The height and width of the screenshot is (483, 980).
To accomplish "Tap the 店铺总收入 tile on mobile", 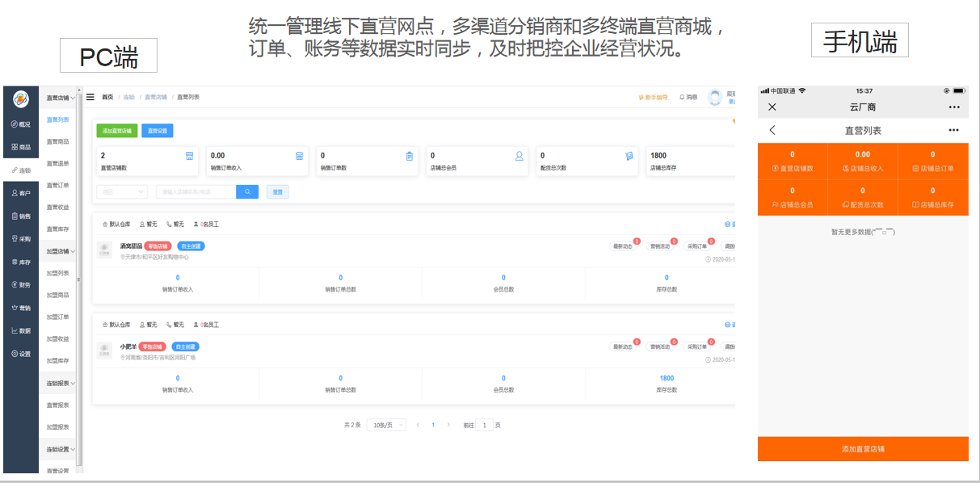I will point(863,162).
